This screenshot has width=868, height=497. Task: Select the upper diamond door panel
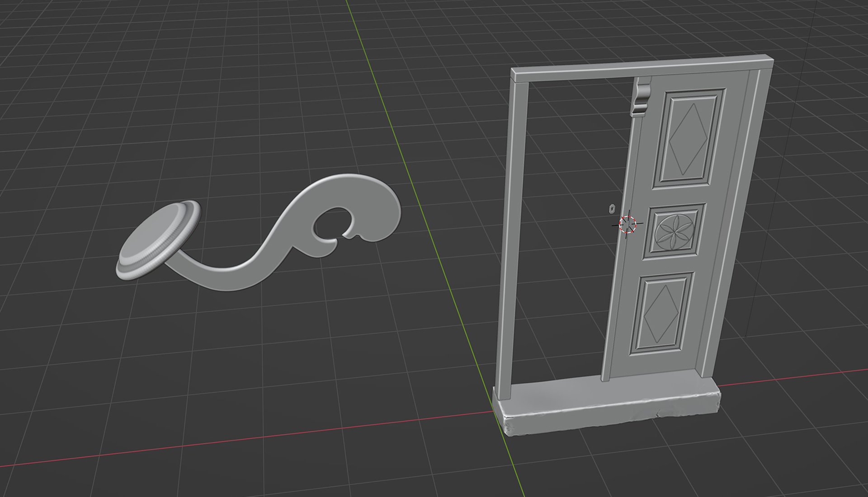pyautogui.click(x=688, y=139)
